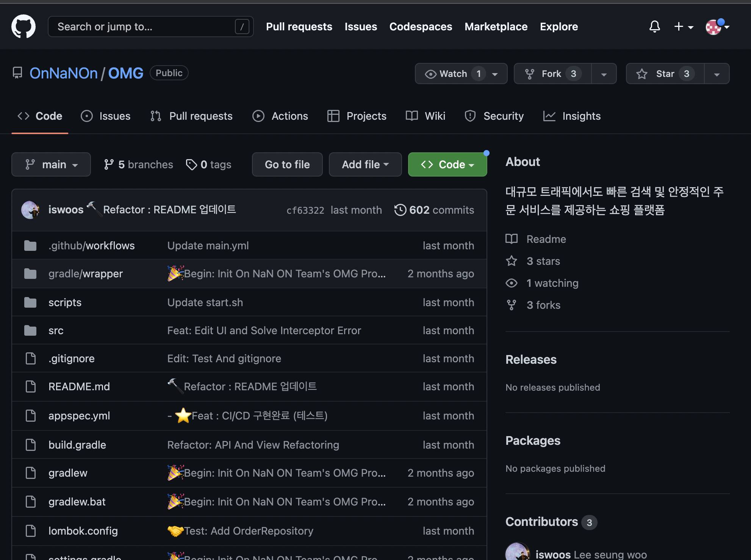Click the Readme book icon
Viewport: 751px width, 560px height.
[x=512, y=239]
